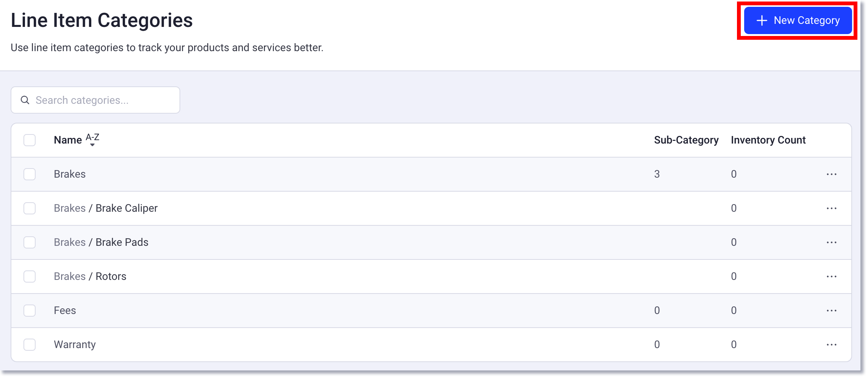Open the actions menu for the Fees row
Screen dimensions: 868x378
(x=832, y=310)
